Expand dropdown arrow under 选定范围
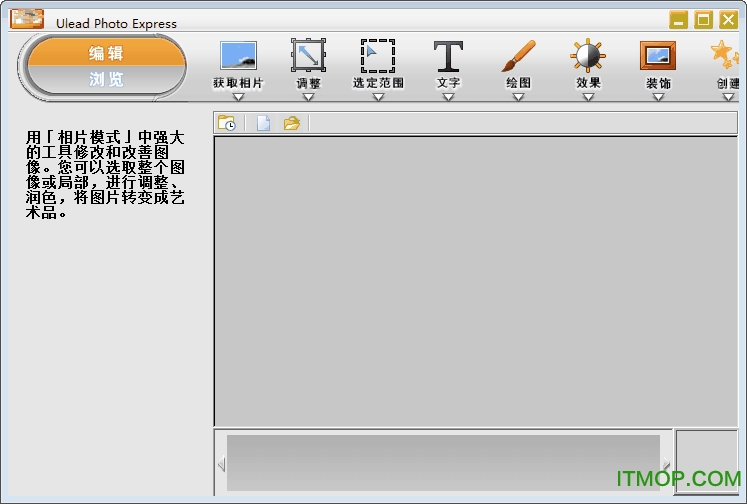This screenshot has height=504, width=747. 378,97
